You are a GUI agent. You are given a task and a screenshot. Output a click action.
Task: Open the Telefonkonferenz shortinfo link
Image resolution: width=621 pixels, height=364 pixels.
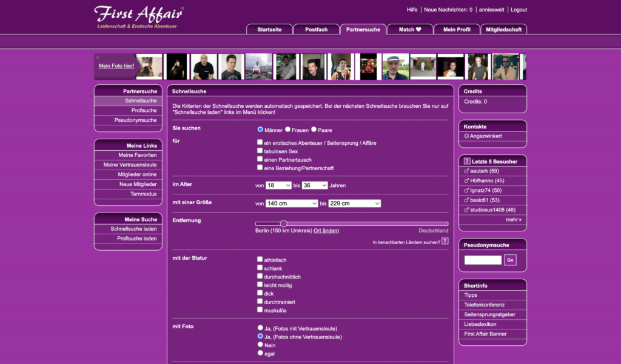[x=485, y=305]
